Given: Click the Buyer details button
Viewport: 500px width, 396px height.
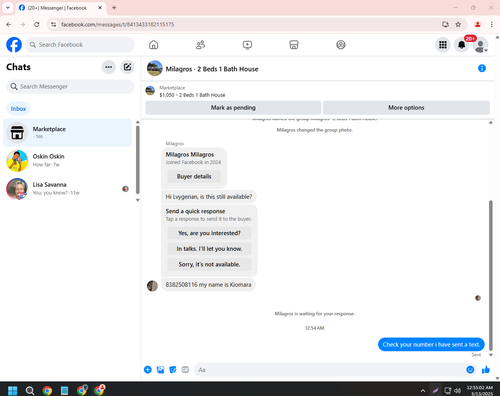Looking at the screenshot, I should tap(194, 176).
